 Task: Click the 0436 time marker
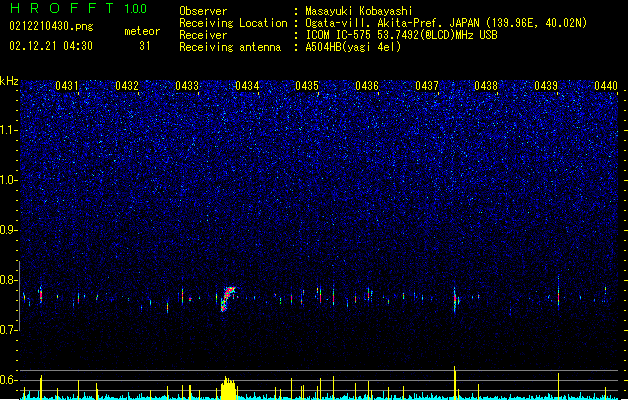367,86
